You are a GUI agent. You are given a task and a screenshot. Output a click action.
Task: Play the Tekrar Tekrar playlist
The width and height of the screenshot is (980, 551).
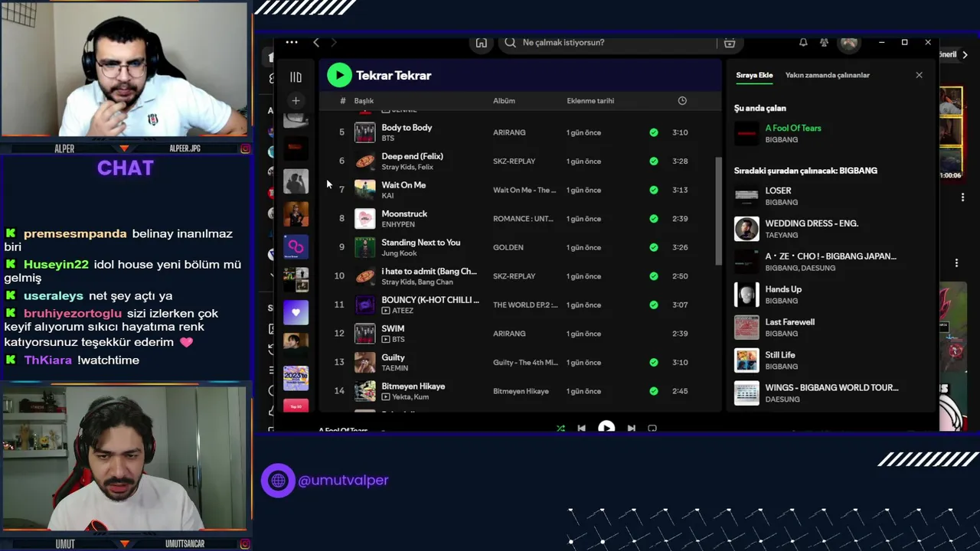tap(339, 75)
